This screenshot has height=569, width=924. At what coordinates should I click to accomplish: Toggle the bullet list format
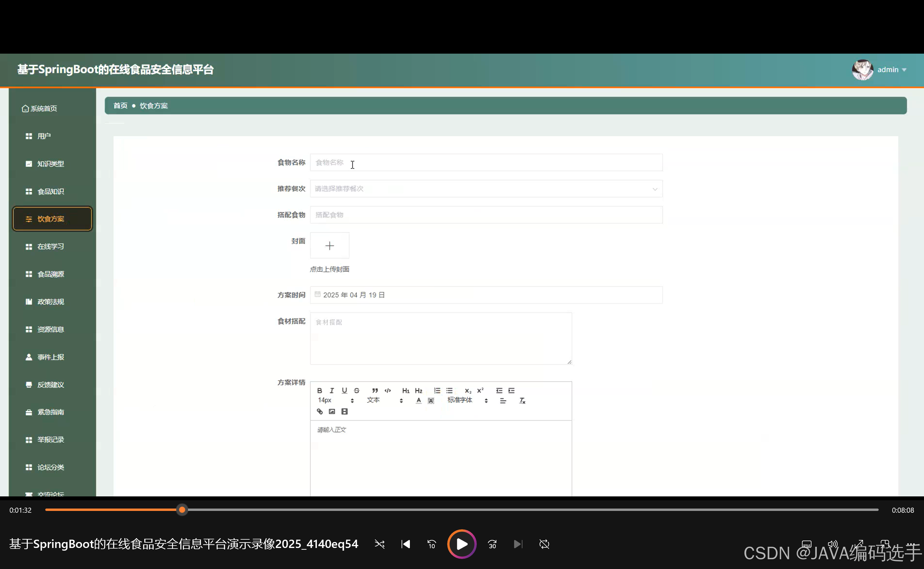click(x=449, y=391)
